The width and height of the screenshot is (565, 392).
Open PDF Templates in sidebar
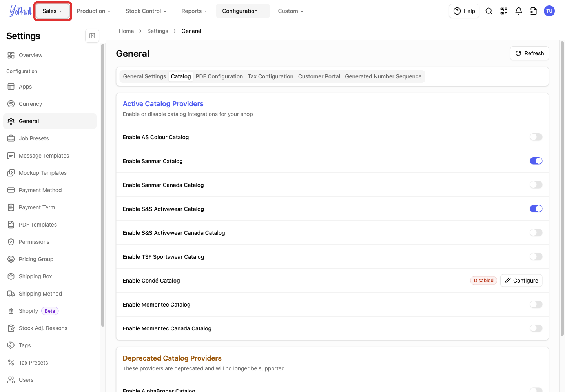click(50, 225)
